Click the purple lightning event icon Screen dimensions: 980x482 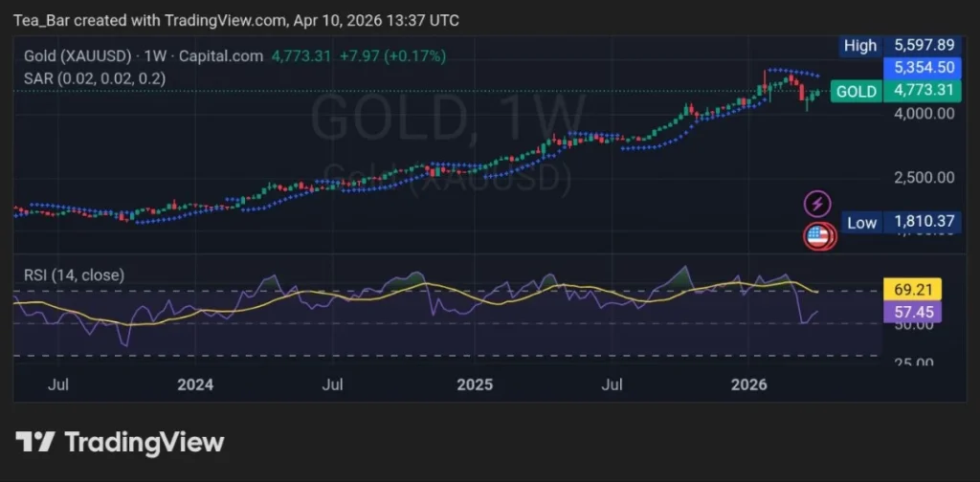tap(816, 203)
